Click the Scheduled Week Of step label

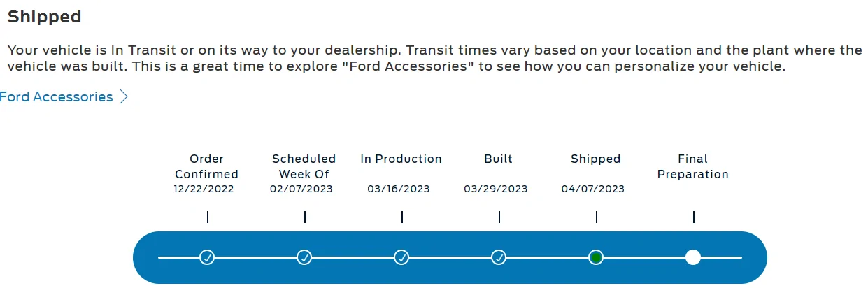304,166
